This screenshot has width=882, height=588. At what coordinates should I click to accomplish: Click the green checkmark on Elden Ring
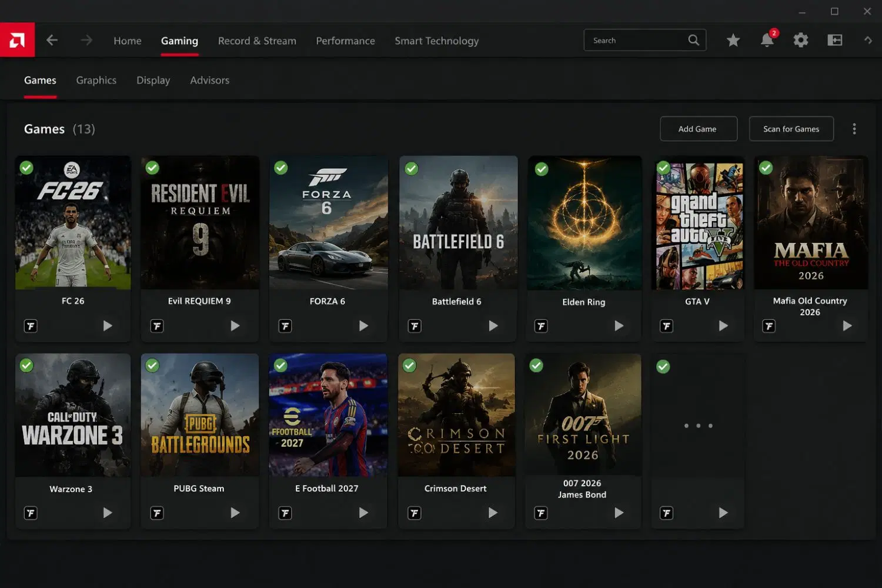[542, 169]
